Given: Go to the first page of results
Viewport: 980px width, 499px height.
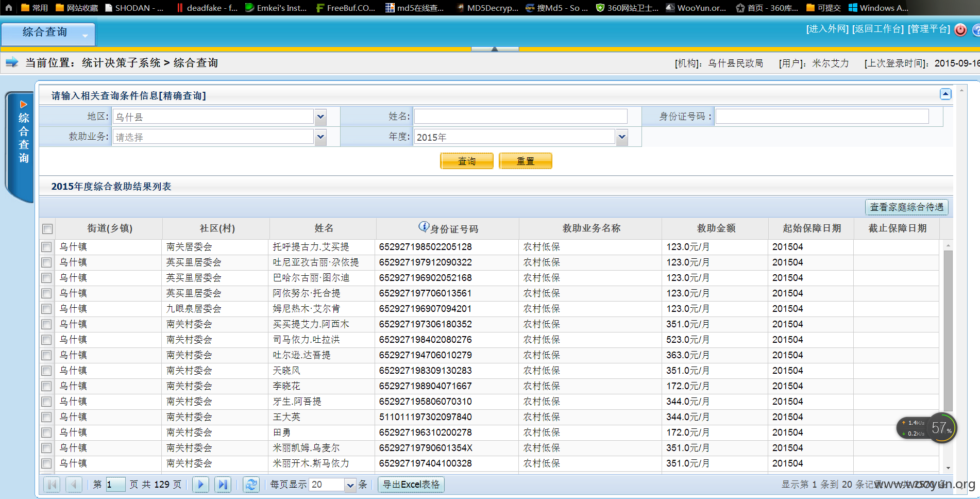Looking at the screenshot, I should [x=52, y=485].
